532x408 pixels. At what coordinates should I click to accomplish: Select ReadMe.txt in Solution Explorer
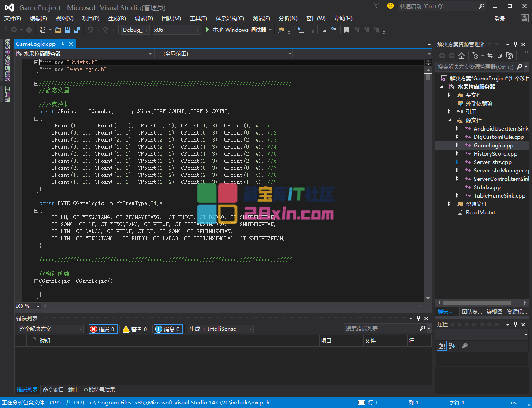480,213
